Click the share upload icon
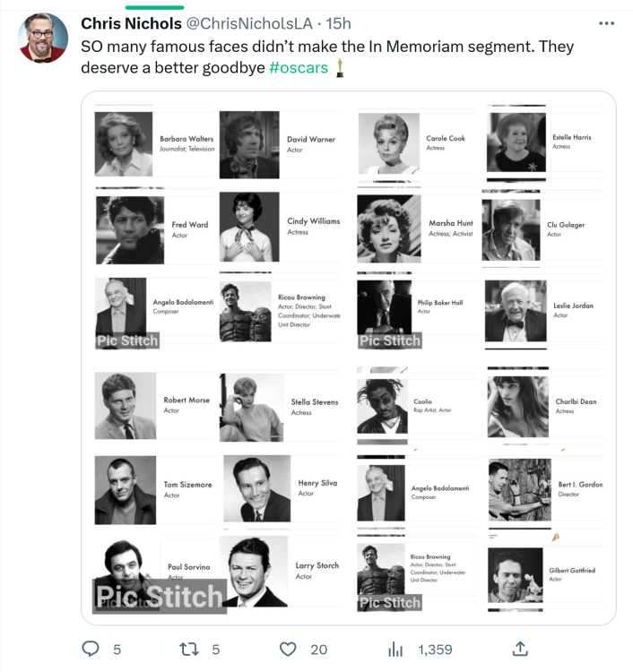The width and height of the screenshot is (633, 672). (520, 649)
